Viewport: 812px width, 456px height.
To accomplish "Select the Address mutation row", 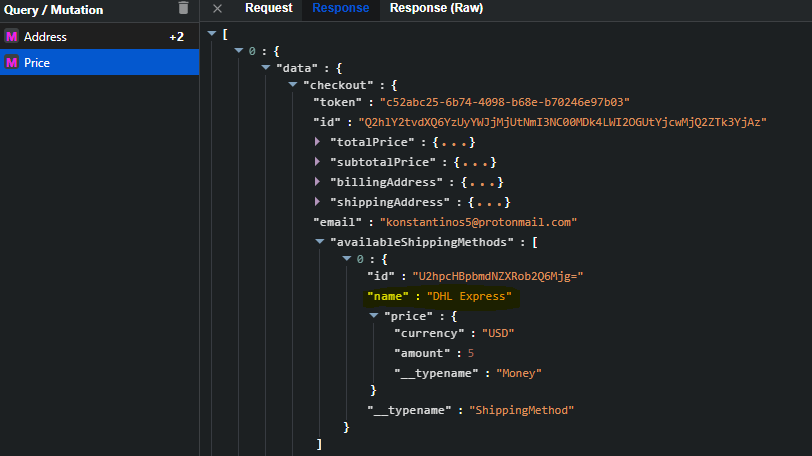I will pos(99,36).
